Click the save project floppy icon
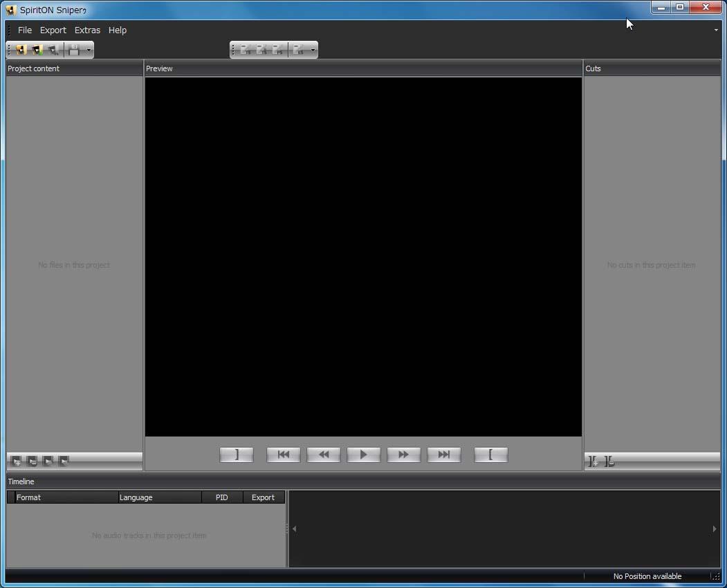Screen dimensions: 727x588 click(74, 50)
